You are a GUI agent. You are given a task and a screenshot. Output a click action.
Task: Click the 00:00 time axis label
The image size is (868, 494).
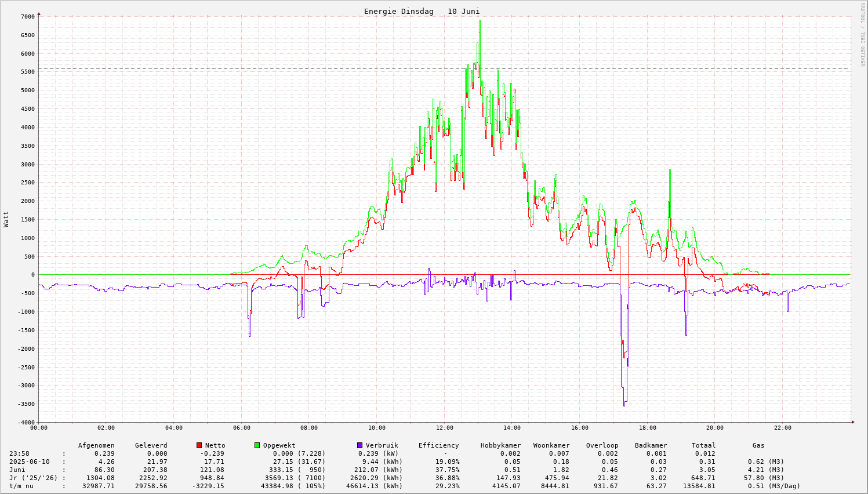tap(39, 428)
